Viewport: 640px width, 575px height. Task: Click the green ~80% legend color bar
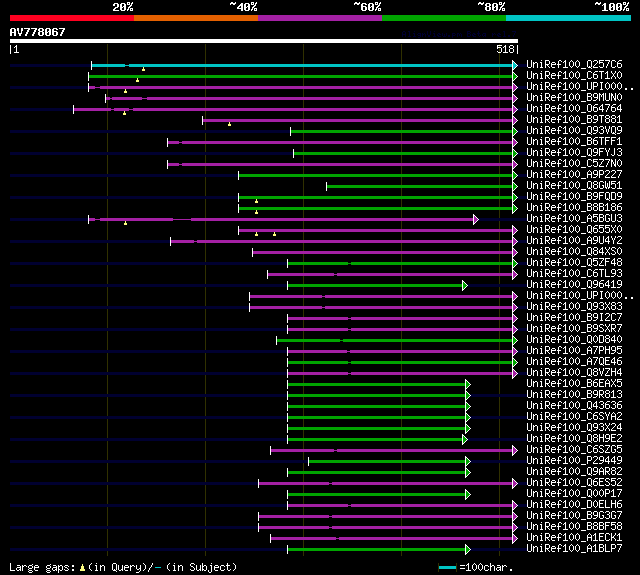tap(444, 18)
